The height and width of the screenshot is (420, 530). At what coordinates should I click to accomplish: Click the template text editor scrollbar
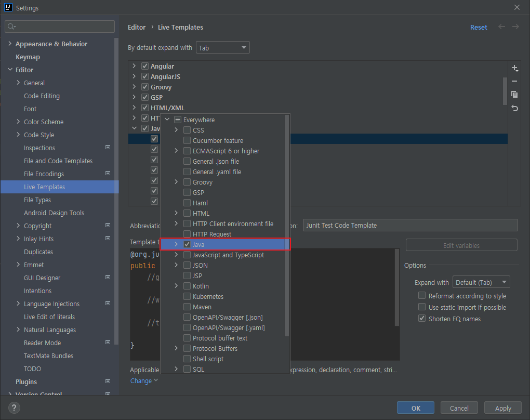tap(397, 287)
